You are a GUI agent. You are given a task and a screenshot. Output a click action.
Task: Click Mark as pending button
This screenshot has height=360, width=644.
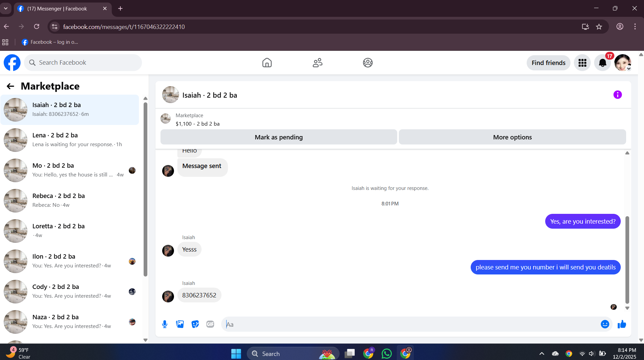(279, 137)
